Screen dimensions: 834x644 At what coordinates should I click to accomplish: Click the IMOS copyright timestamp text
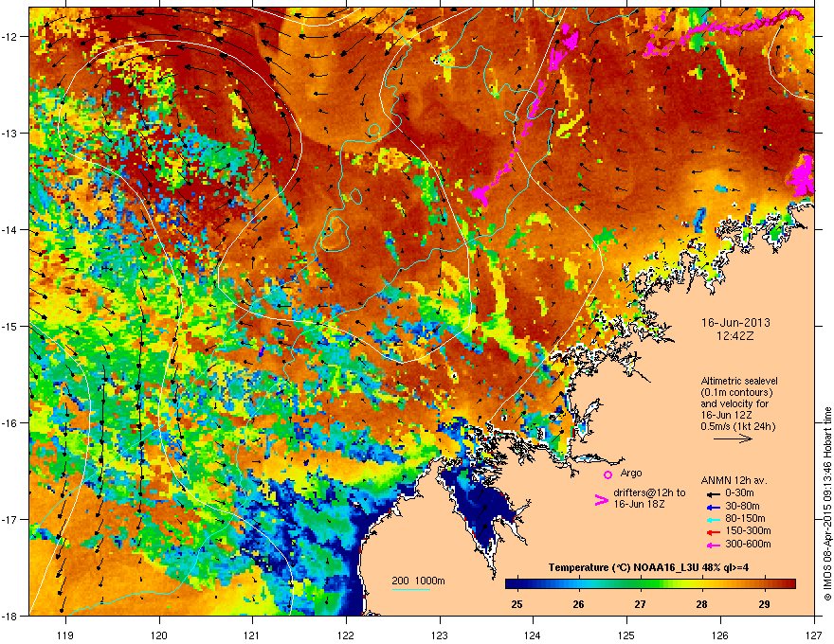tap(827, 504)
